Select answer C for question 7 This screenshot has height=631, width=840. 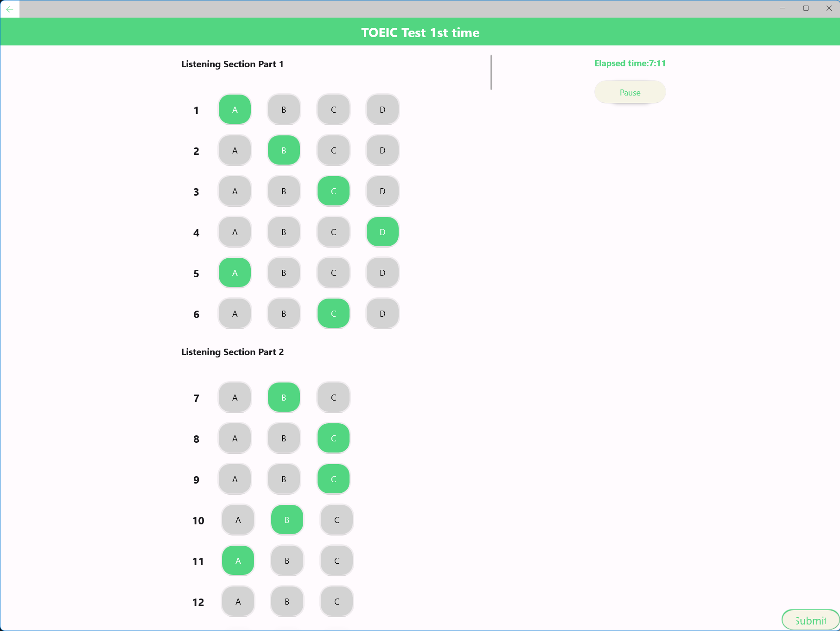tap(333, 398)
